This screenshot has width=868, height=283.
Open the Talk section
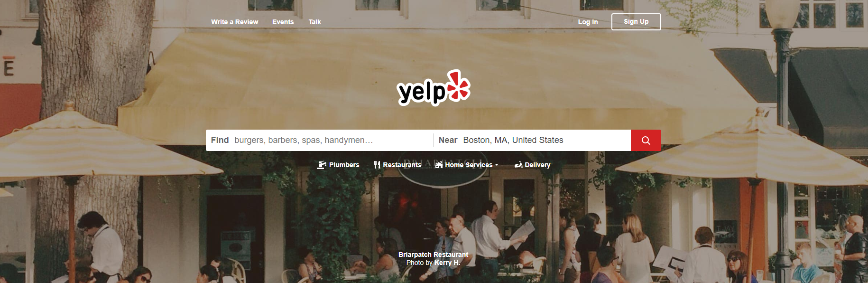coord(315,22)
